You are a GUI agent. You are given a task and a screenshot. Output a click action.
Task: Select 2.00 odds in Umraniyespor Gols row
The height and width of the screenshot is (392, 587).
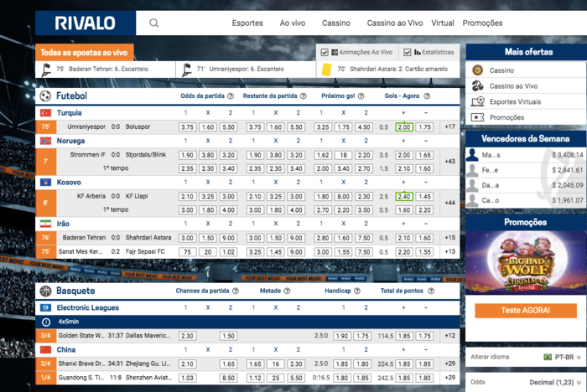(404, 126)
